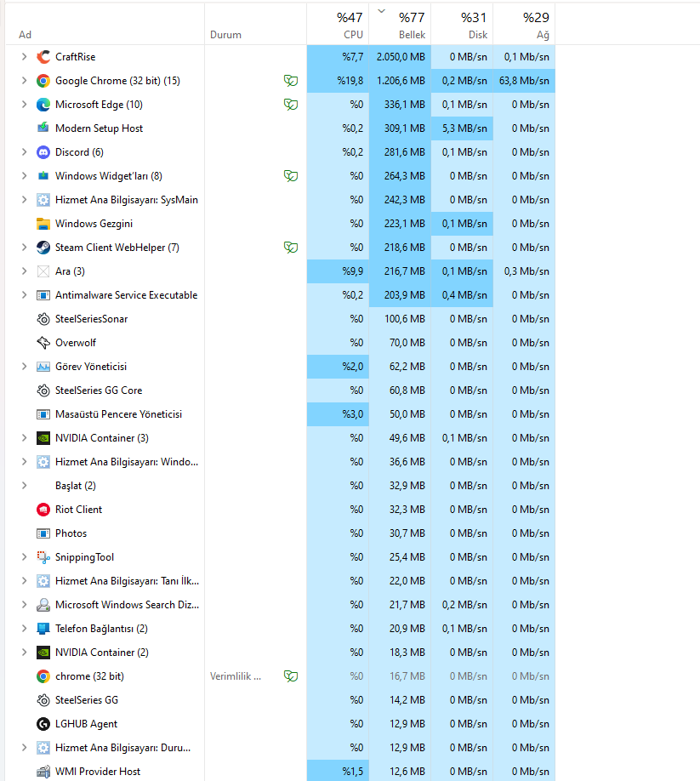Expand the Google Chrome (32 bit) group
This screenshot has width=700, height=781.
24,81
